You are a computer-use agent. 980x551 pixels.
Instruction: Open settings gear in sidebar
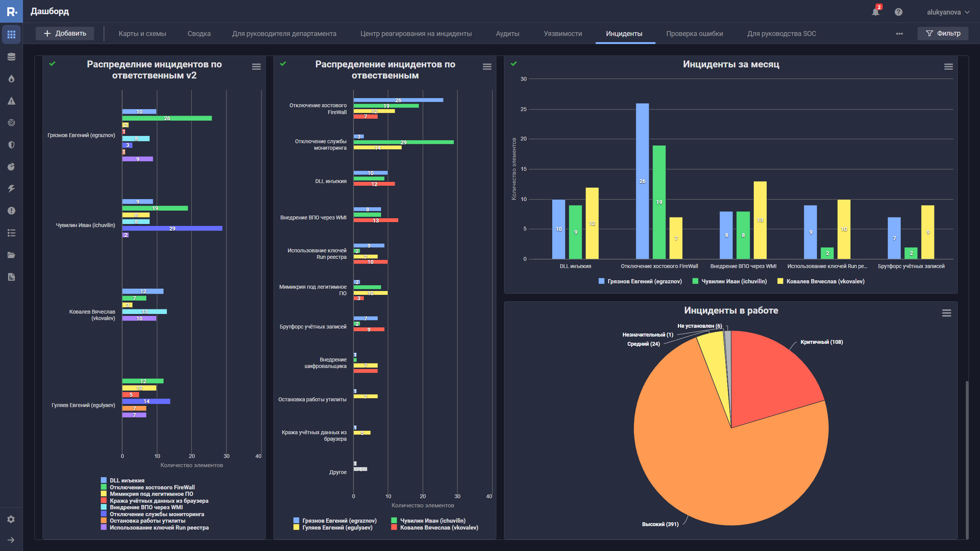point(11,519)
